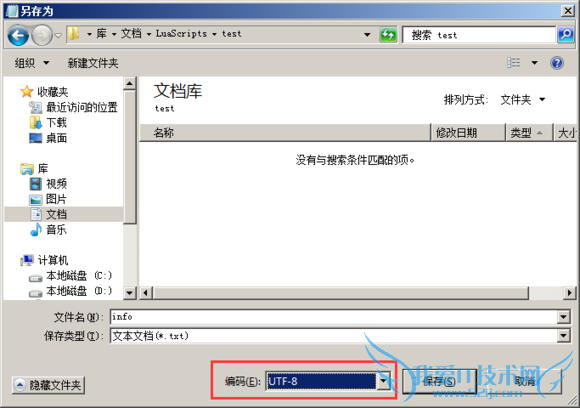Viewport: 580px width, 408px height.
Task: Click the view mode icon in toolbar
Action: click(513, 63)
